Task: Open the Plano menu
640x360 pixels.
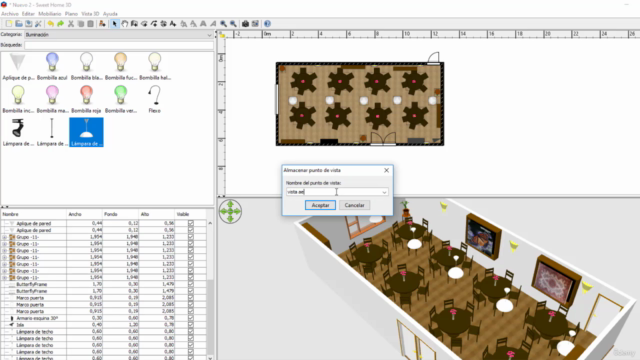Action: 71,14
